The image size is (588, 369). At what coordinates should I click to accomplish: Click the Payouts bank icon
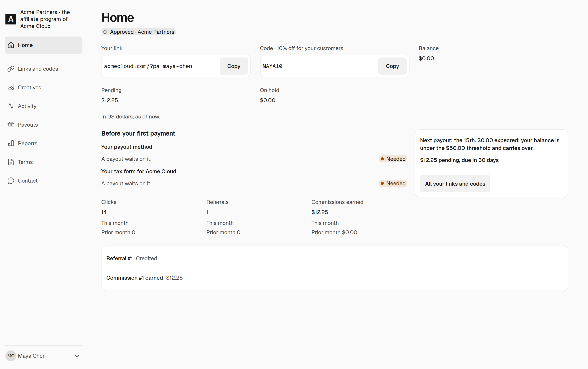coord(11,125)
